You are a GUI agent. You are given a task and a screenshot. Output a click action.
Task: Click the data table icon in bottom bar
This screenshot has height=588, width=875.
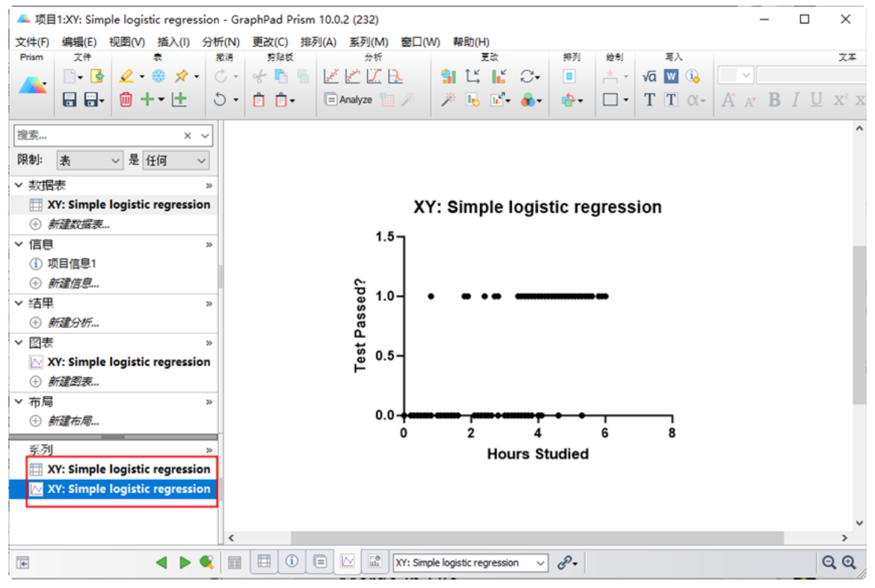point(264,561)
